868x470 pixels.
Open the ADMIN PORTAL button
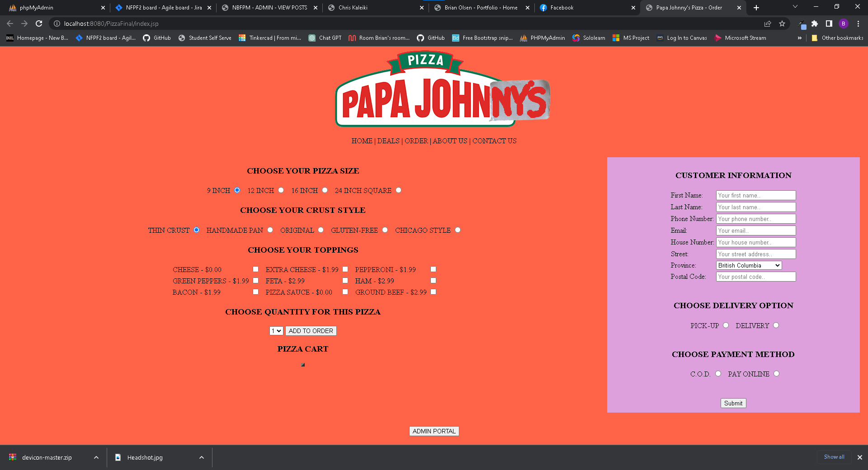[x=434, y=431]
